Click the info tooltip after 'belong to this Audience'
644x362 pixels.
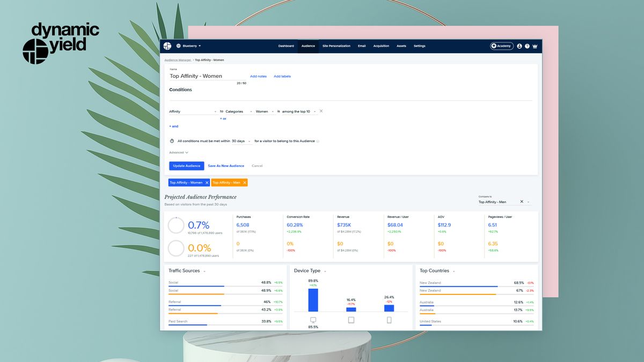[318, 141]
